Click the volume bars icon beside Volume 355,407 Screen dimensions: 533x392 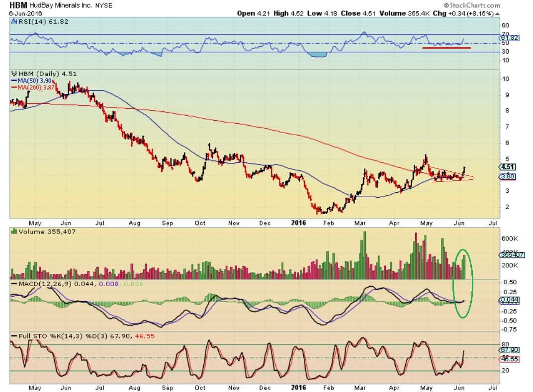tap(14, 232)
